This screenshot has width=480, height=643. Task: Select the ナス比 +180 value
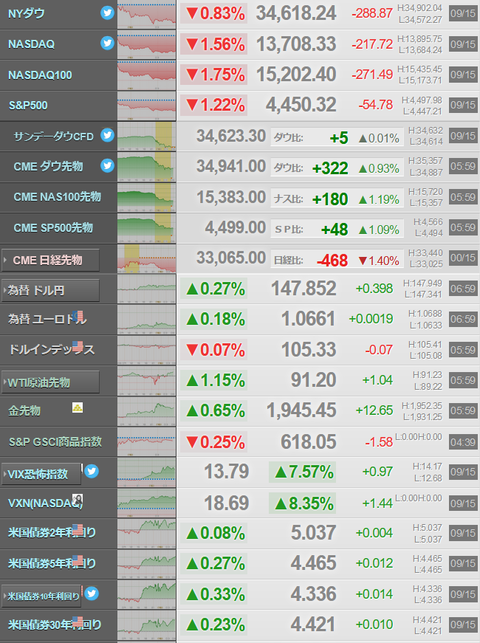coord(330,199)
